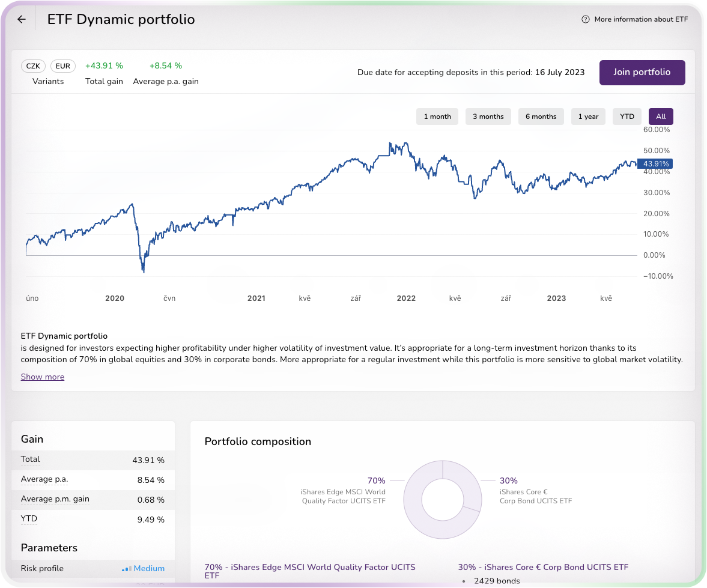Select the 1 year chart range
The height and width of the screenshot is (588, 707).
[x=587, y=116]
